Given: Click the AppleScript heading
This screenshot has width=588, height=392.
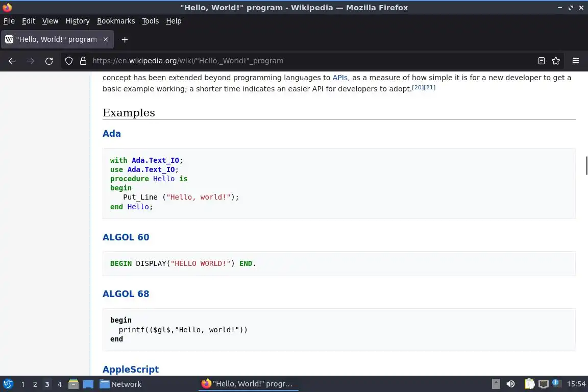Looking at the screenshot, I should coord(131,369).
